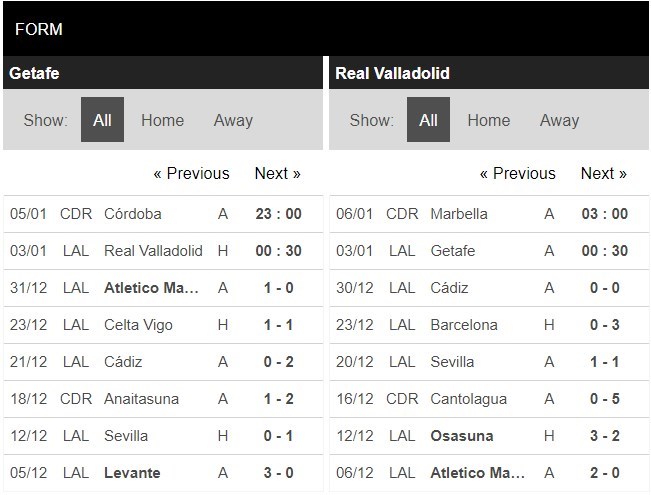Show Getafe Home matches only

tap(162, 120)
